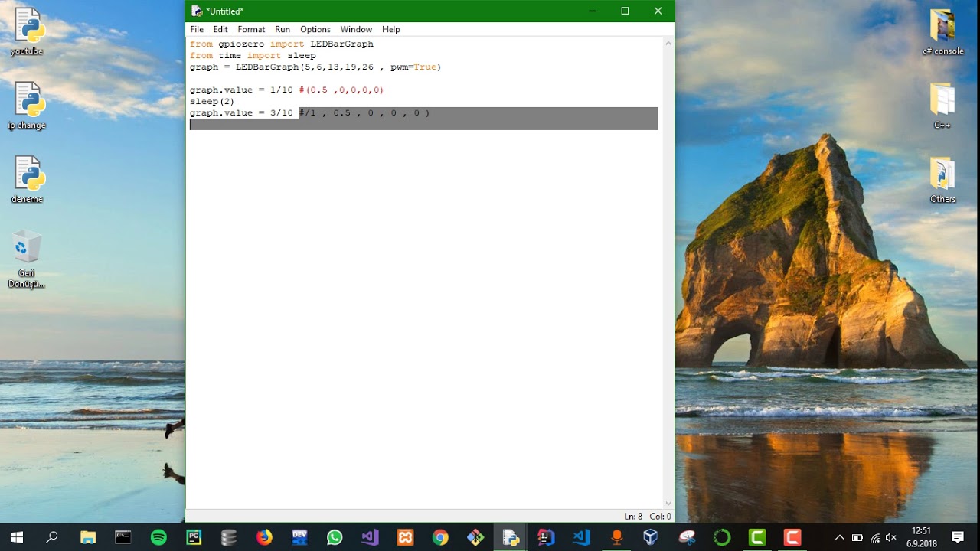Launch Spotify from the taskbar
The image size is (980, 551).
tap(158, 537)
